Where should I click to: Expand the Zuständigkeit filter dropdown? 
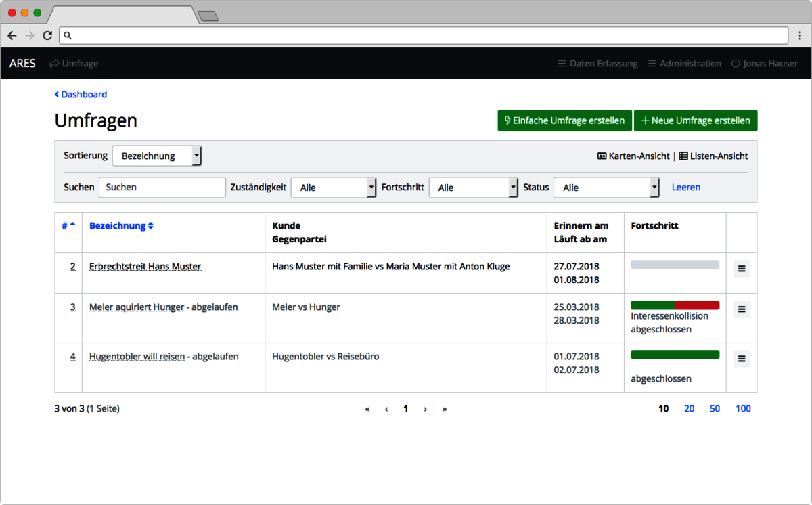[x=333, y=188]
